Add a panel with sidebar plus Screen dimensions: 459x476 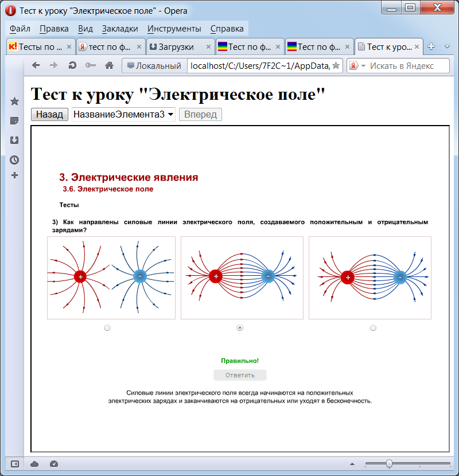[14, 175]
